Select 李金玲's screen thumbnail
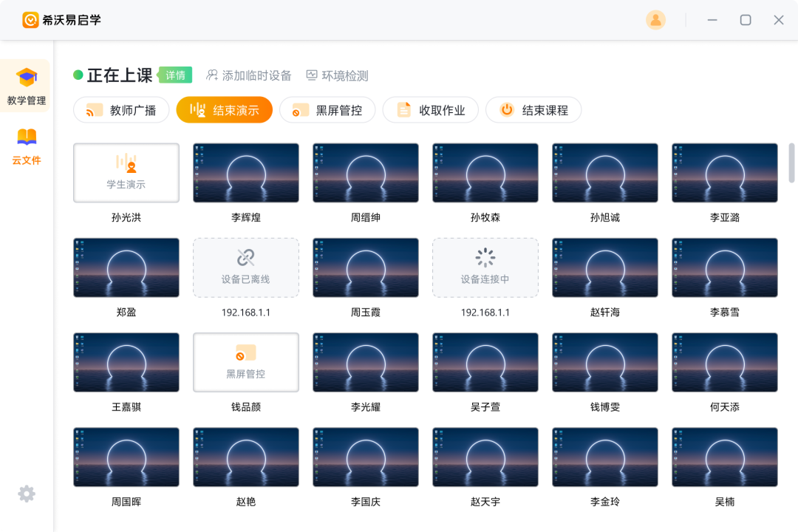Screen dimensions: 798x532 (x=605, y=457)
